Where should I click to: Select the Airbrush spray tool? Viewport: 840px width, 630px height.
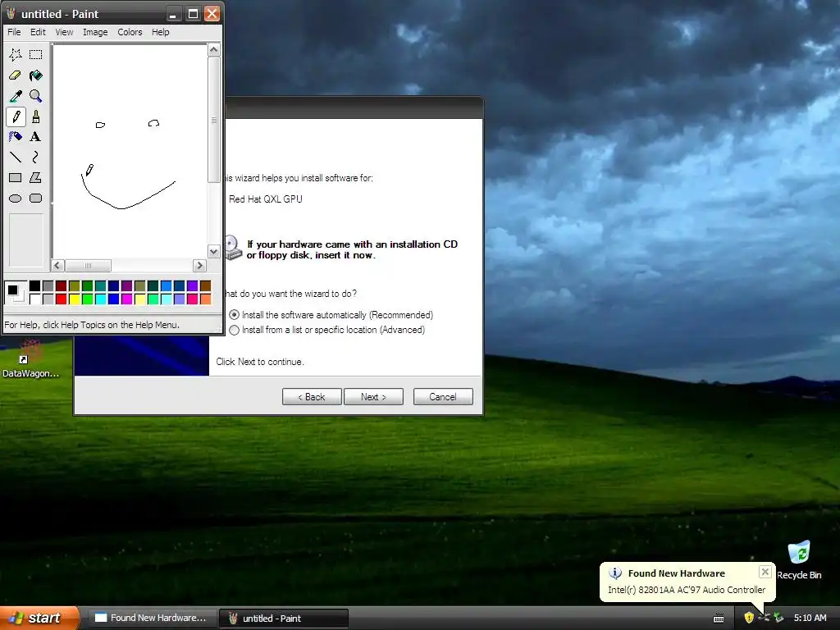point(16,137)
